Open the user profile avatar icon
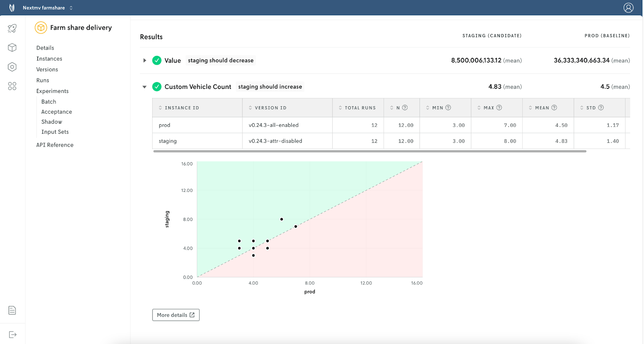Viewport: 644px width, 344px height. coord(628,8)
